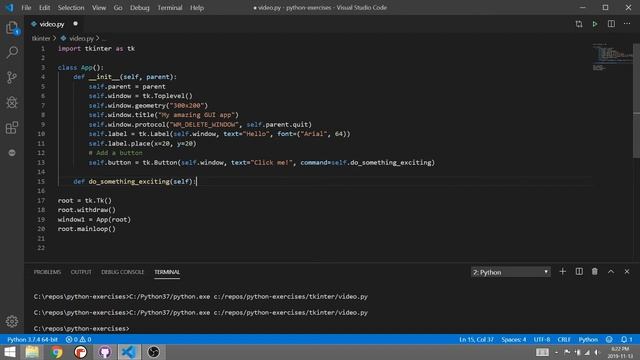Maximize the panel with up chevron
Image resolution: width=640 pixels, height=360 pixels.
[611, 272]
